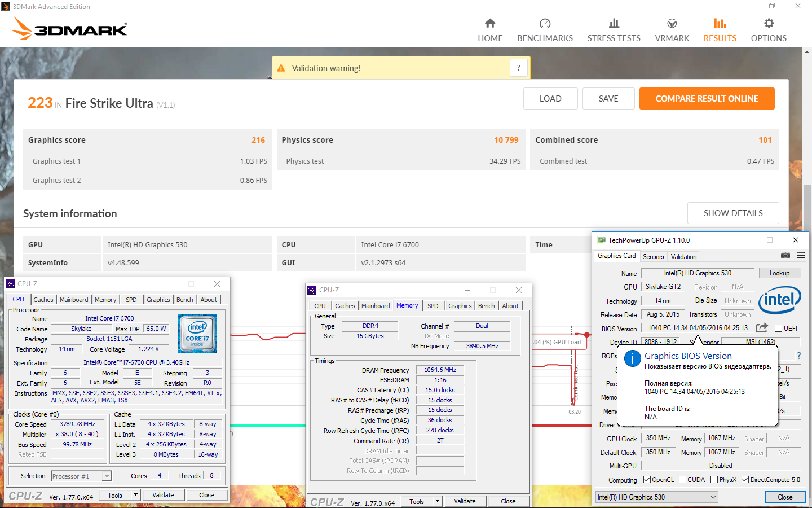Screen dimensions: 812x508
Task: Click the 3DMark Advanced Edition title bar icon
Action: click(6, 7)
